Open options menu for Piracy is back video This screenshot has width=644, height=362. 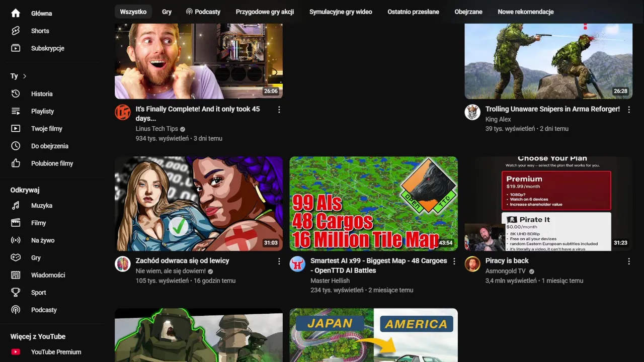[628, 261]
